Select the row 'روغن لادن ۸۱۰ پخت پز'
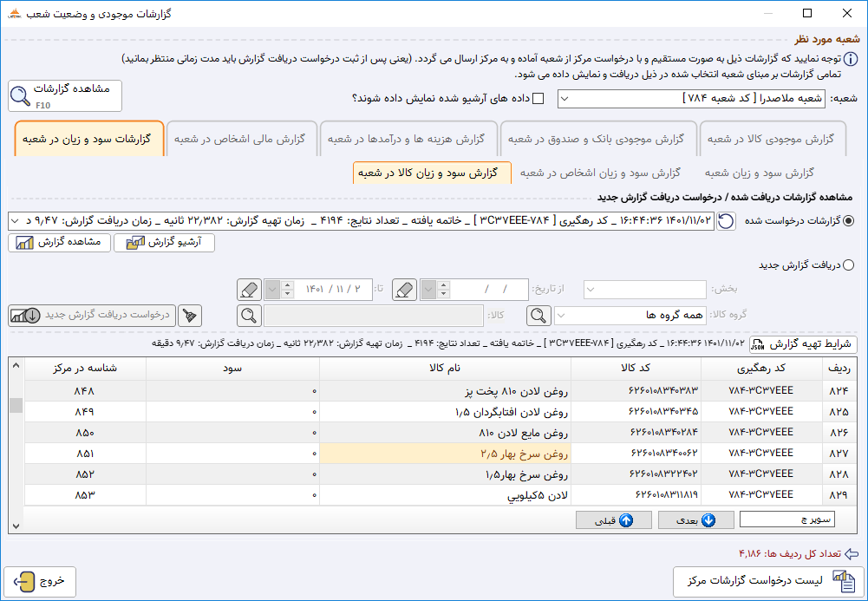Viewport: 868px width, 601px height. click(x=441, y=391)
